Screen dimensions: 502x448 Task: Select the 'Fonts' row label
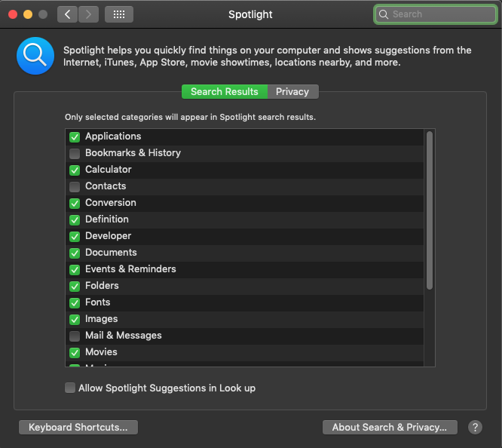point(98,302)
